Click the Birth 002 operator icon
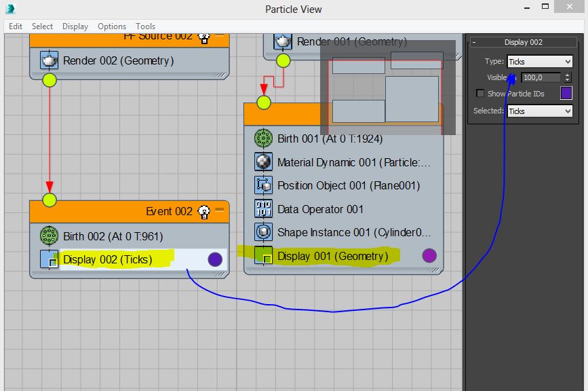Viewport: 588px width, 391px height. coord(49,236)
